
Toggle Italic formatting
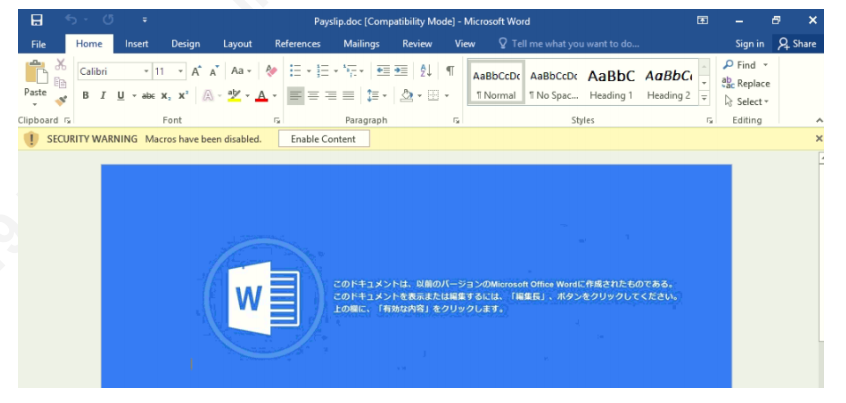pyautogui.click(x=103, y=96)
